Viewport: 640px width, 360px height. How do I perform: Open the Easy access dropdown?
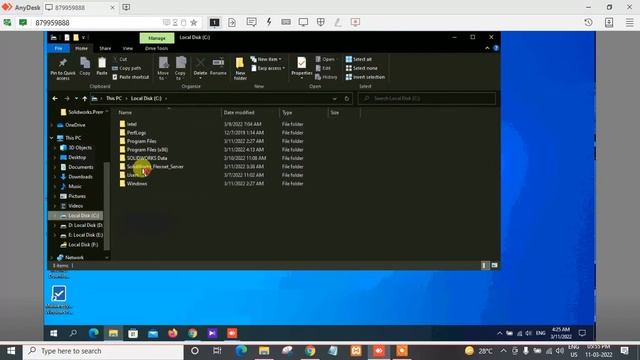[x=268, y=68]
